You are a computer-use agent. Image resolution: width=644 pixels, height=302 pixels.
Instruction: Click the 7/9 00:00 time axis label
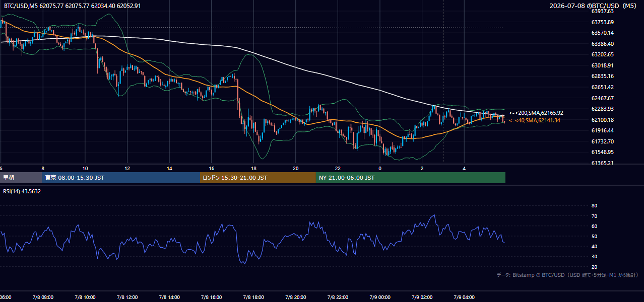point(380,297)
